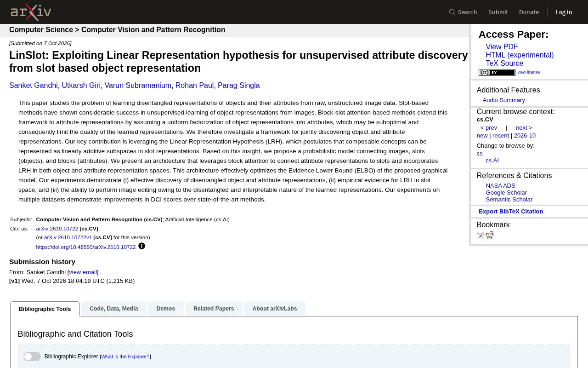Select the Related Papers tab
The height and width of the screenshot is (368, 588).
[x=214, y=309]
